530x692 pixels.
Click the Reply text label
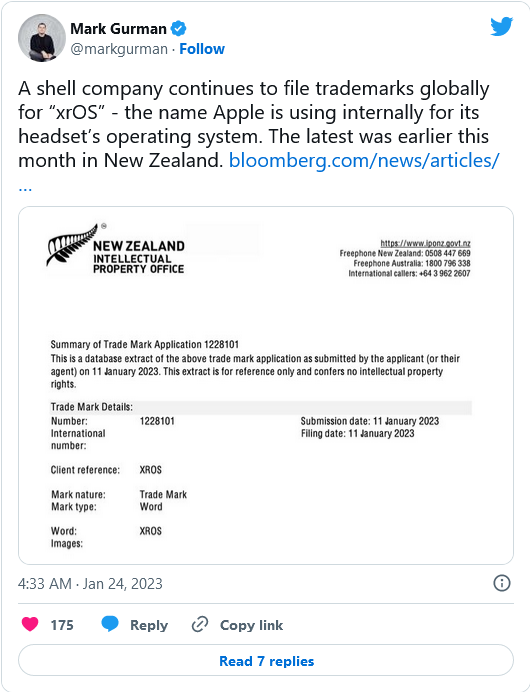click(x=149, y=625)
